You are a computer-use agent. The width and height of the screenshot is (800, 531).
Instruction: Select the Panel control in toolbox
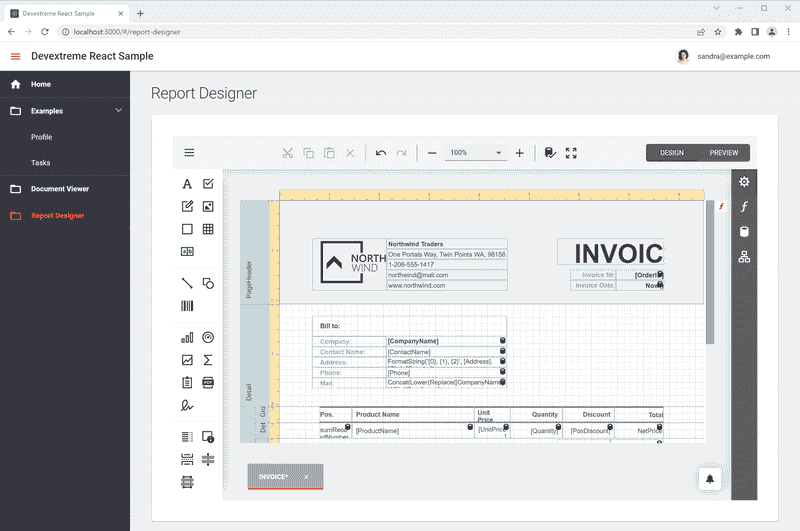187,229
